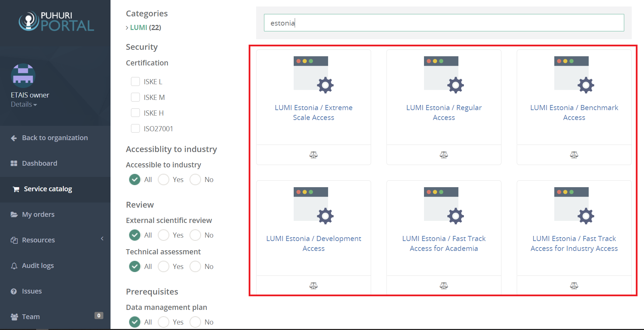This screenshot has height=330, width=644.
Task: Open LUMI Estonia / Development Access link
Action: pyautogui.click(x=313, y=243)
